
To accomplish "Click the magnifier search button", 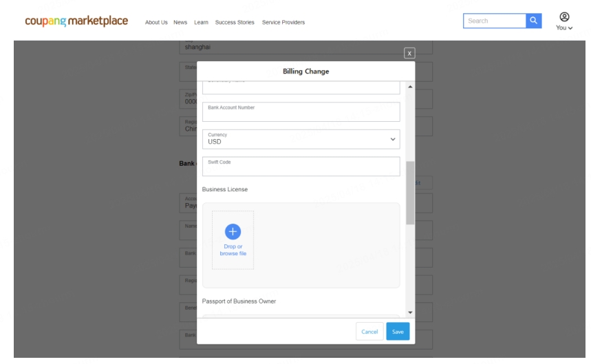I will (x=534, y=21).
